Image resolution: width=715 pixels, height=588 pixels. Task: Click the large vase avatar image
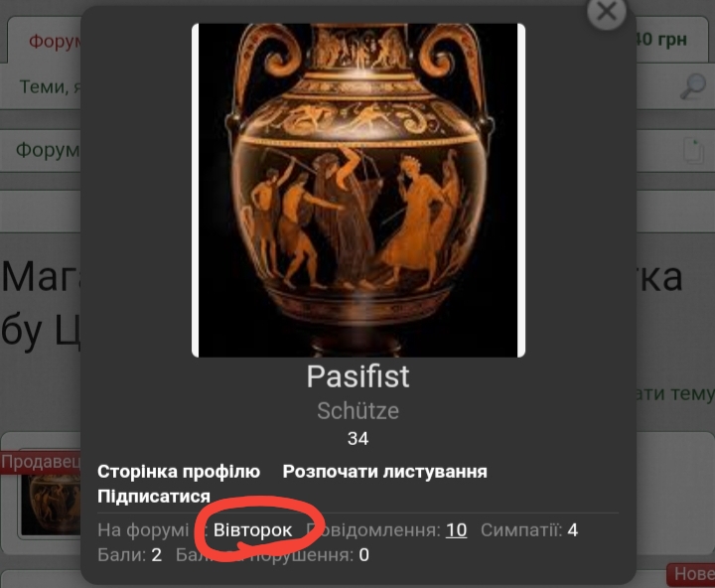[358, 191]
